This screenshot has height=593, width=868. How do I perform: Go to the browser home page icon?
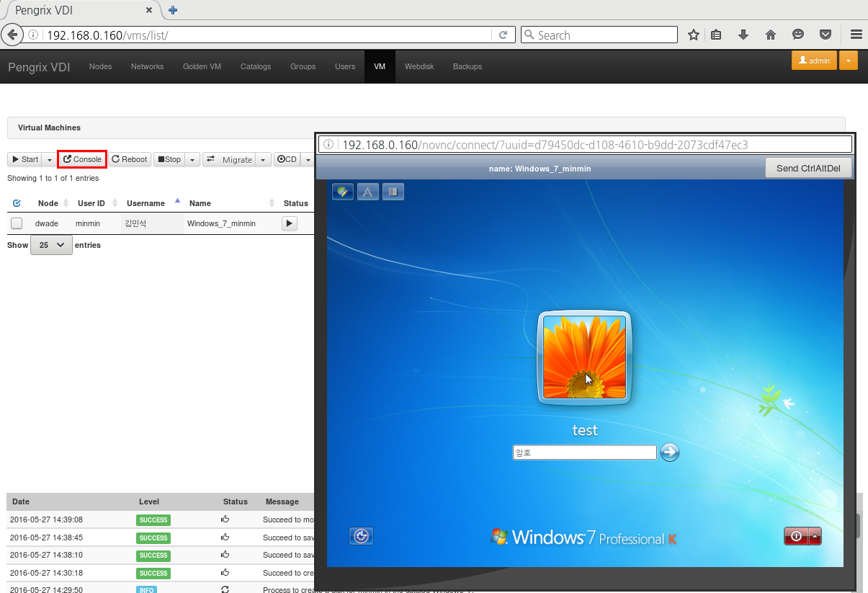(x=770, y=35)
